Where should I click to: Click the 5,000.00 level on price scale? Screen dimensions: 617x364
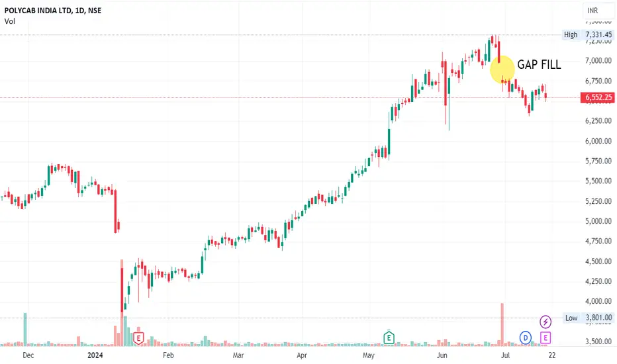pyautogui.click(x=598, y=221)
